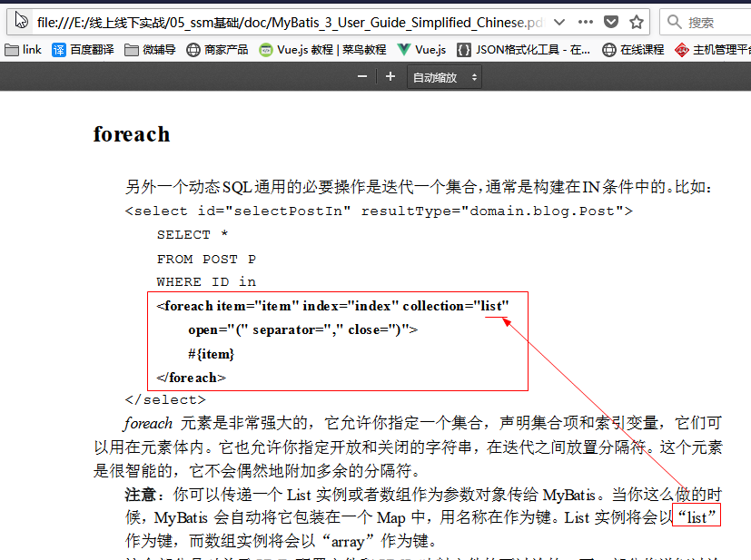The height and width of the screenshot is (560, 751).
Task: Zoom out the PDF with the minus button
Action: (x=362, y=76)
